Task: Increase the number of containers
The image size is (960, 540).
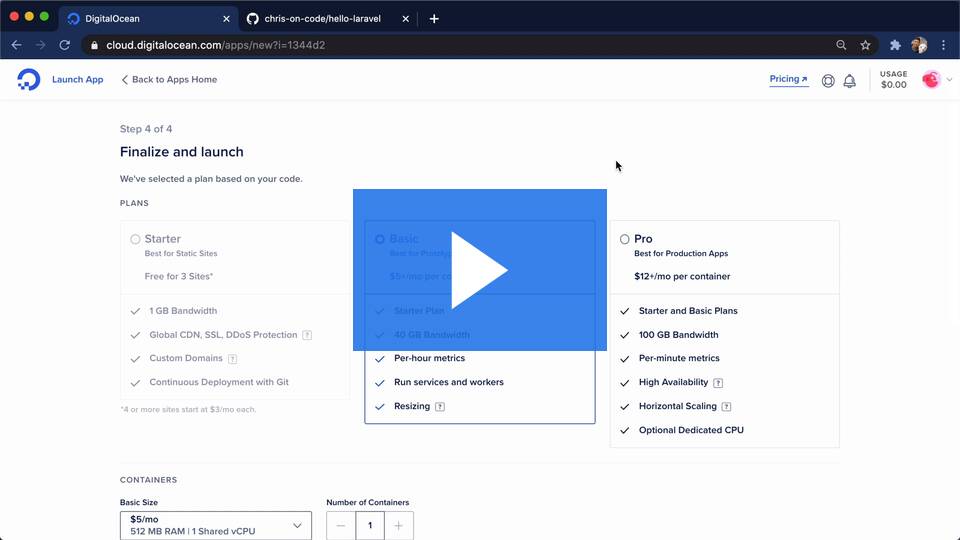Action: point(399,525)
